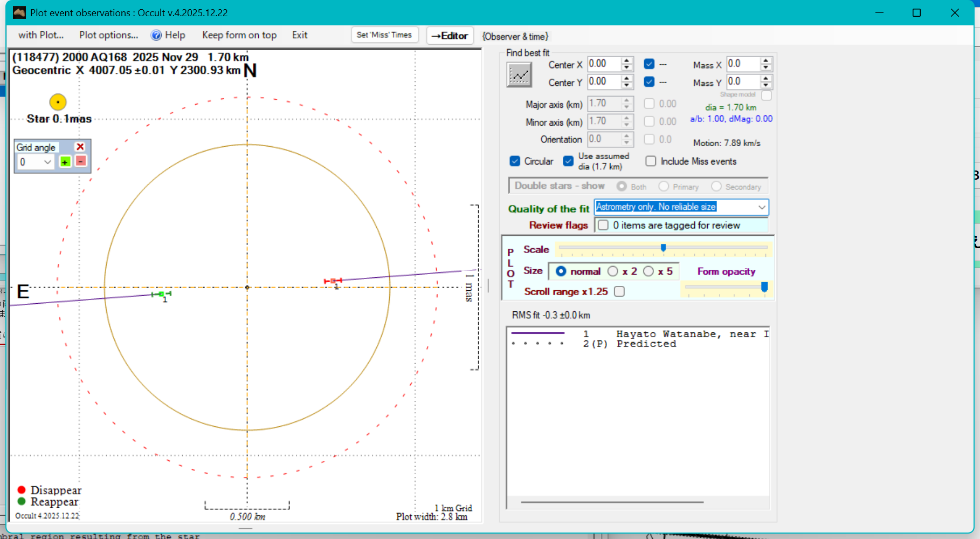Image resolution: width=980 pixels, height=539 pixels.
Task: Click the Editor button
Action: point(450,36)
